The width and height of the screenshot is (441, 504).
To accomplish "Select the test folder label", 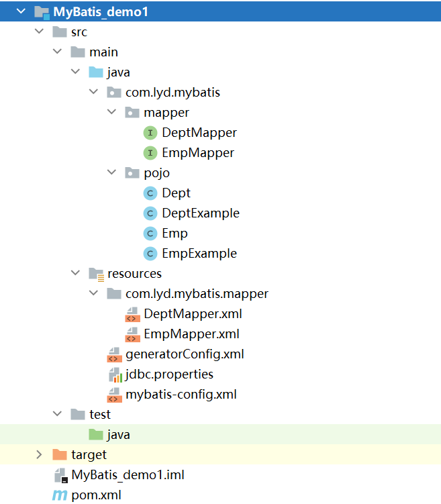I will 99,415.
